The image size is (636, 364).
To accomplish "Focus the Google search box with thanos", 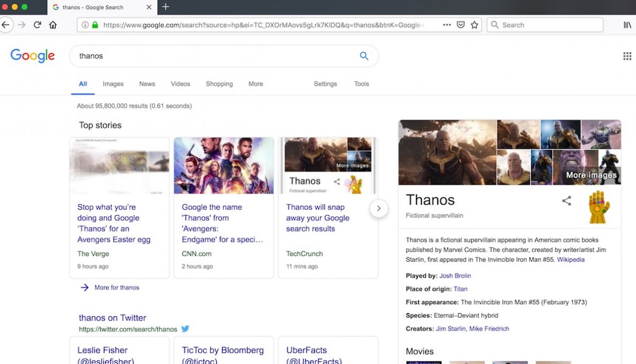I will (x=214, y=56).
